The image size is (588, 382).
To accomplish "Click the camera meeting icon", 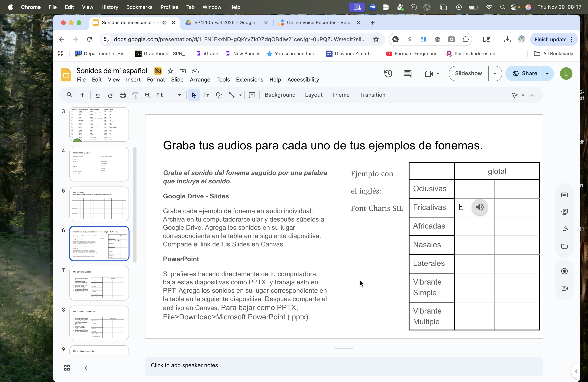I will 429,74.
